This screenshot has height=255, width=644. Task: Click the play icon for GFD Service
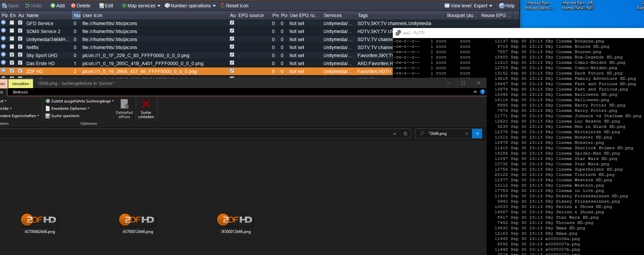[3, 23]
